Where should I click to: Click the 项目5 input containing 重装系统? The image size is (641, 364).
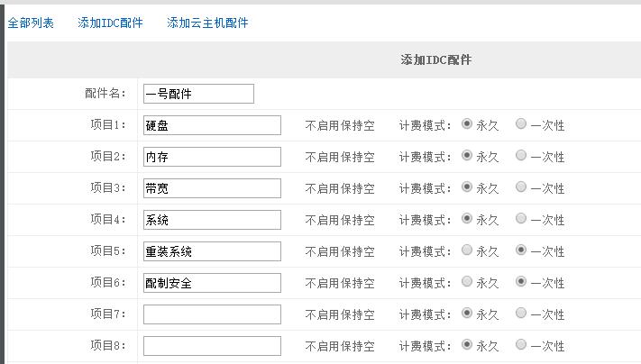click(212, 251)
